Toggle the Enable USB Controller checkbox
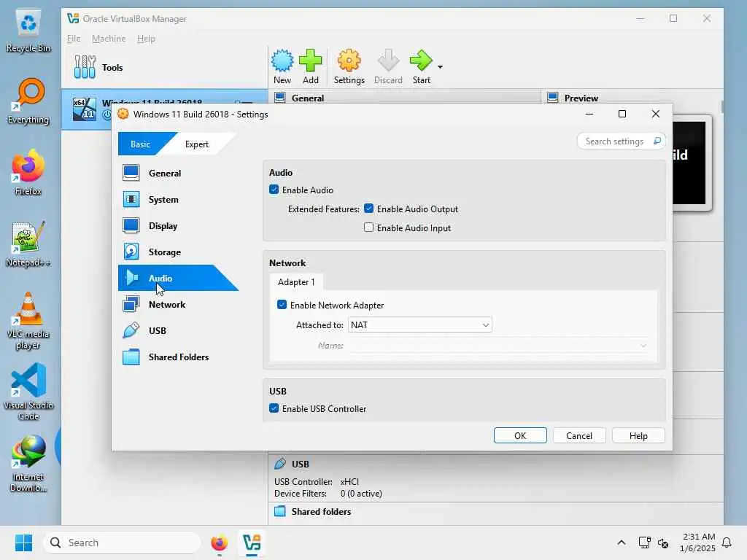Image resolution: width=747 pixels, height=560 pixels. 274,408
